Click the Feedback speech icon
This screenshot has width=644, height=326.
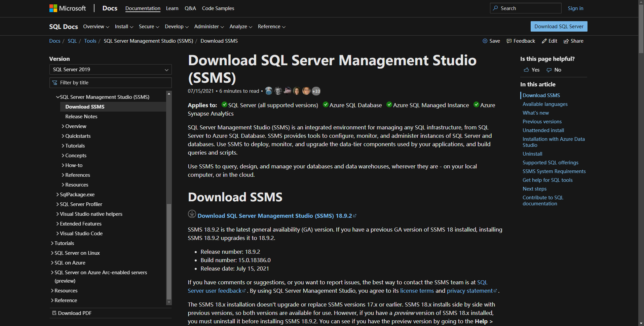[509, 41]
